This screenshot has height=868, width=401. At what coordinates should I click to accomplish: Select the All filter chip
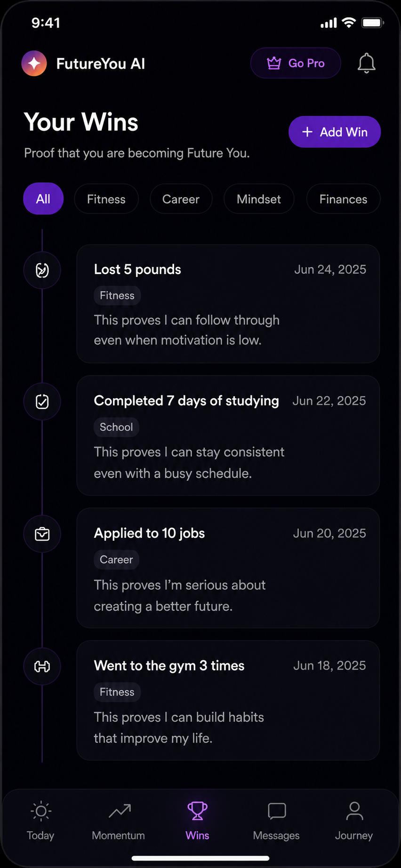43,199
